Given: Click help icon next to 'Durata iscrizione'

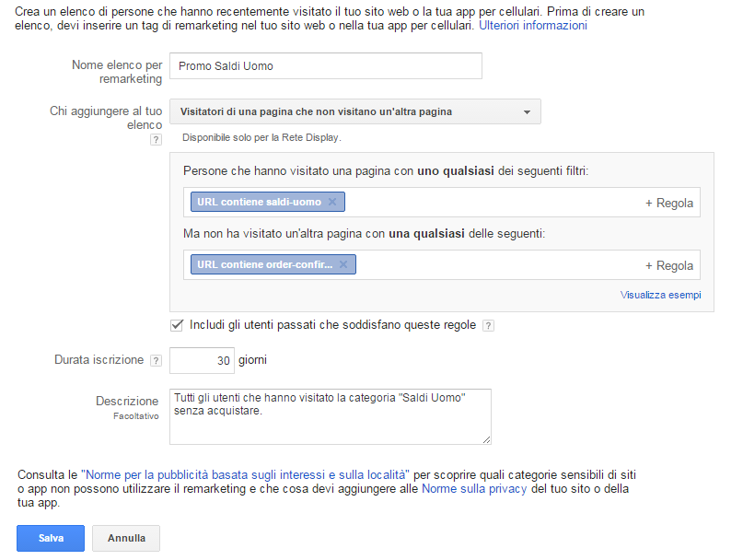Looking at the screenshot, I should [x=156, y=361].
